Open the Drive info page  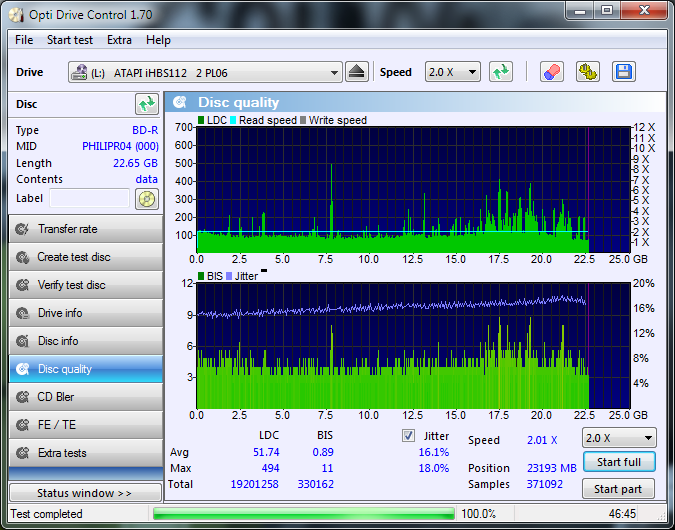pyautogui.click(x=86, y=313)
